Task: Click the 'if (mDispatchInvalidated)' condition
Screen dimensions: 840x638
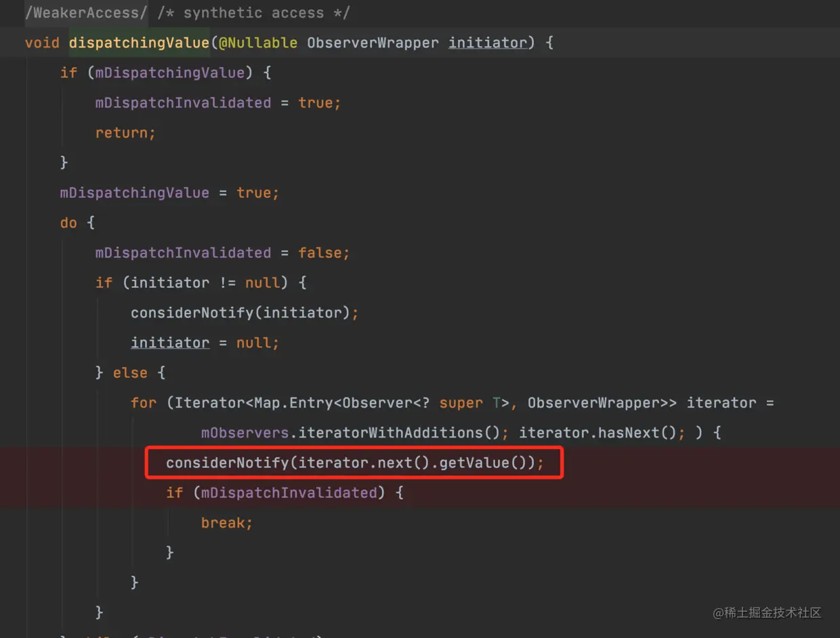Action: tap(276, 492)
